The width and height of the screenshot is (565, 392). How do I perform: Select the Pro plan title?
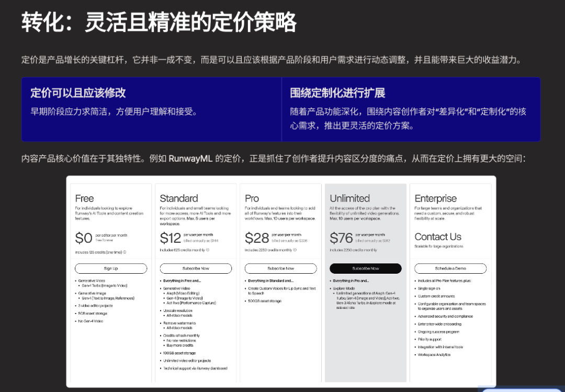pyautogui.click(x=252, y=198)
